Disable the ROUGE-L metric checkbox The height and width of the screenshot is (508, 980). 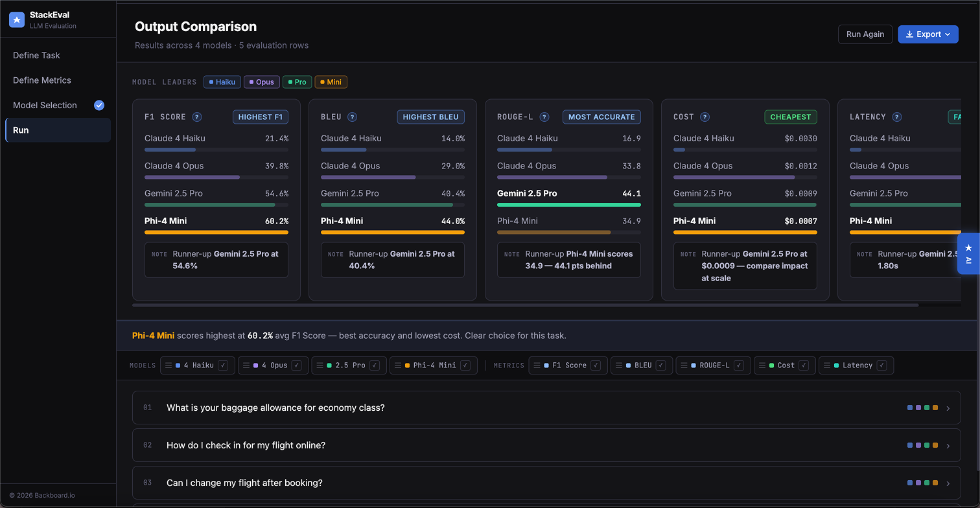coord(739,365)
